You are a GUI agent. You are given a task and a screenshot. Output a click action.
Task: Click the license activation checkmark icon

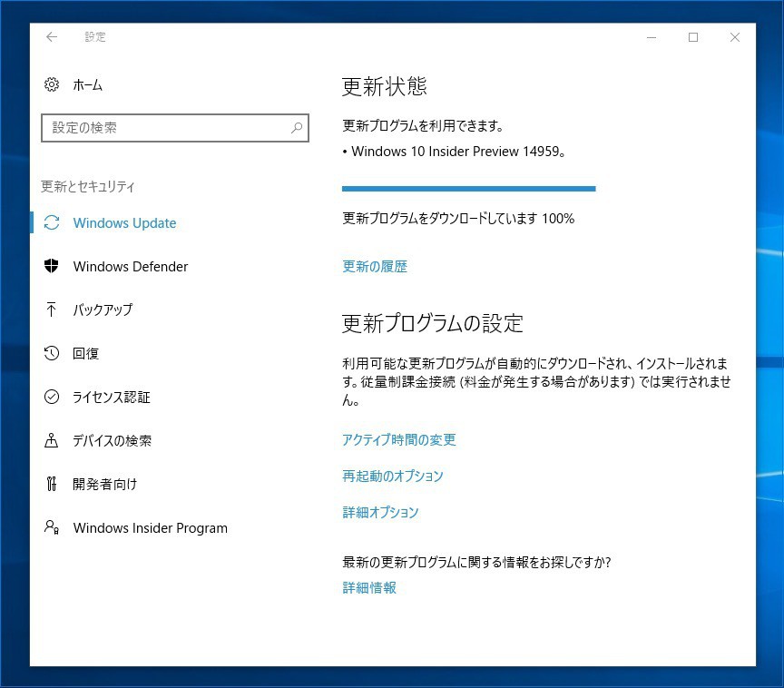click(x=52, y=397)
